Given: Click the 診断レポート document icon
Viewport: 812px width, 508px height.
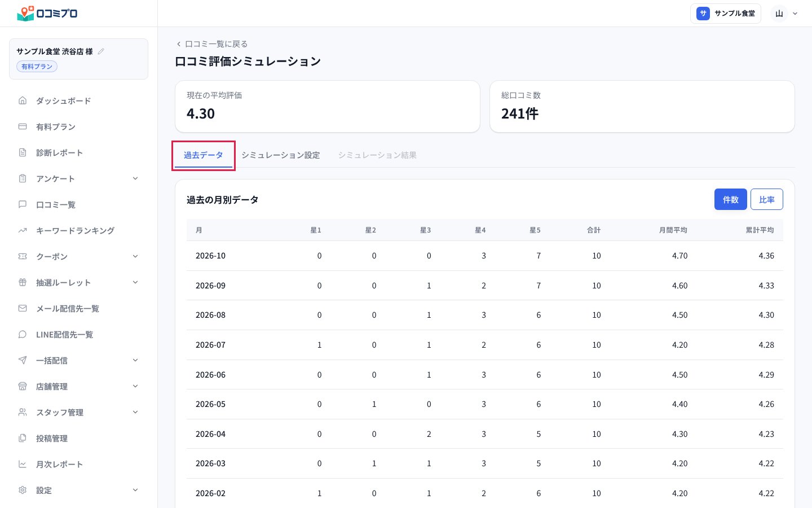Looking at the screenshot, I should click(x=23, y=152).
